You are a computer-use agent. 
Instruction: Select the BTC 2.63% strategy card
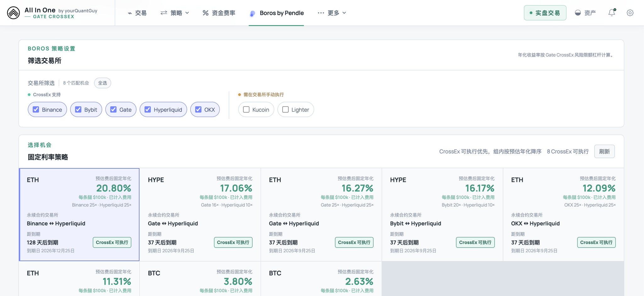[x=321, y=279]
